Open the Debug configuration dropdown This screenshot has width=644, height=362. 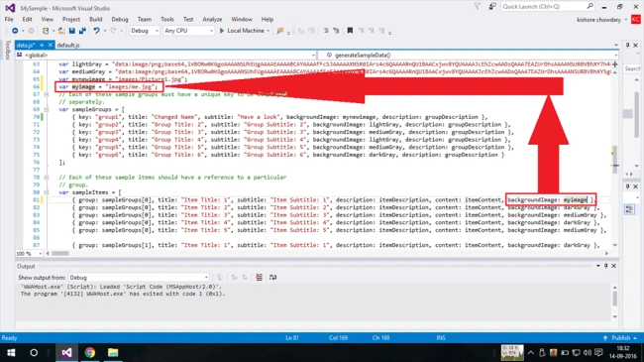tap(145, 31)
